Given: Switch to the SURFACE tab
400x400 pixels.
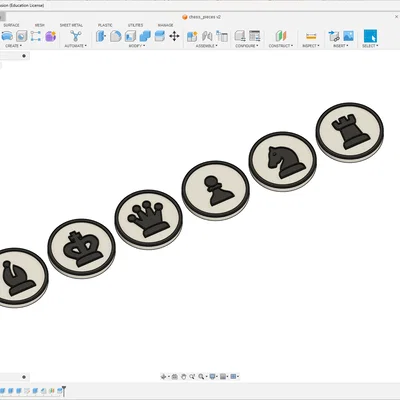Looking at the screenshot, I should click(x=11, y=25).
